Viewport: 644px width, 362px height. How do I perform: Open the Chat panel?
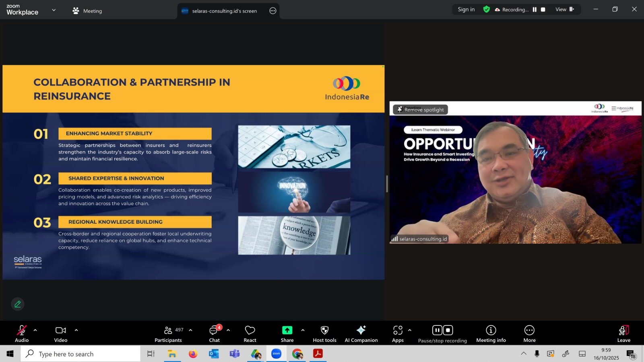coord(214,334)
